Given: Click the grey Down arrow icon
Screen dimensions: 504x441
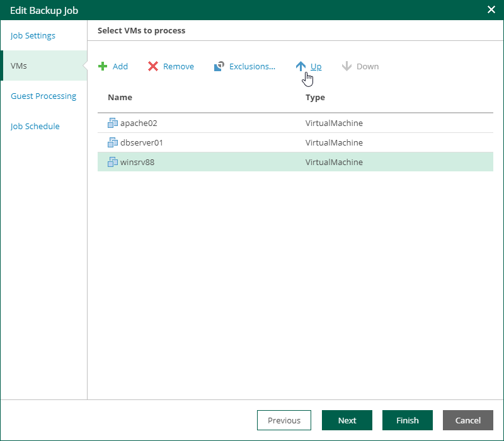Looking at the screenshot, I should 346,66.
